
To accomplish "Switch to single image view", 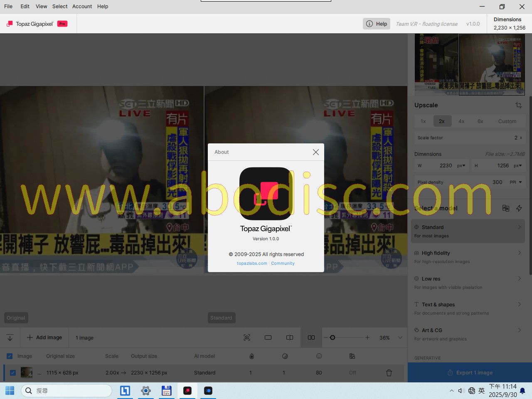I will point(268,337).
